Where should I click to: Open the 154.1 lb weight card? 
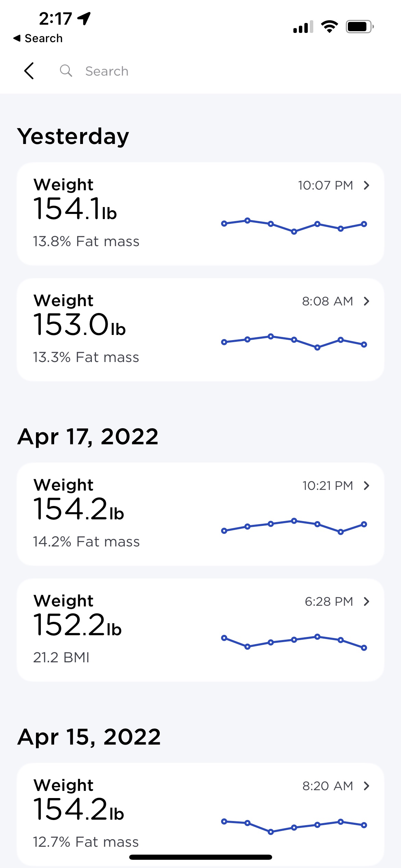(200, 214)
